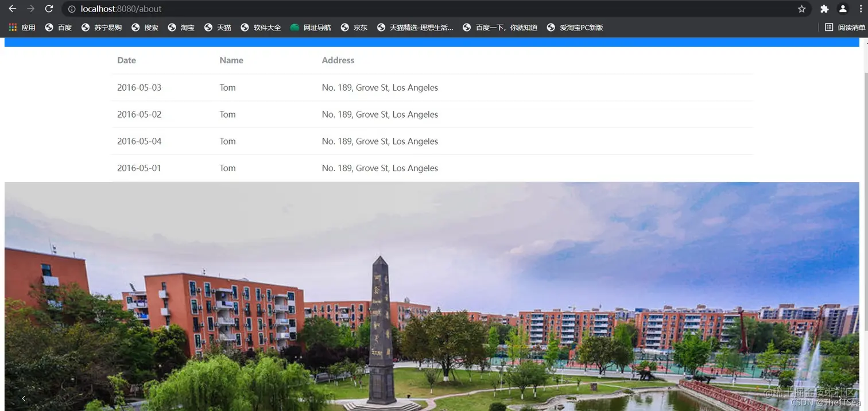The image size is (868, 411).
Task: Select the date cell 2016-05-04
Action: point(139,141)
